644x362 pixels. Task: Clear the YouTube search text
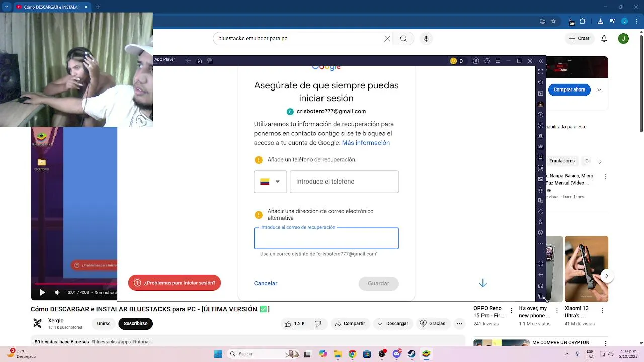pos(387,38)
